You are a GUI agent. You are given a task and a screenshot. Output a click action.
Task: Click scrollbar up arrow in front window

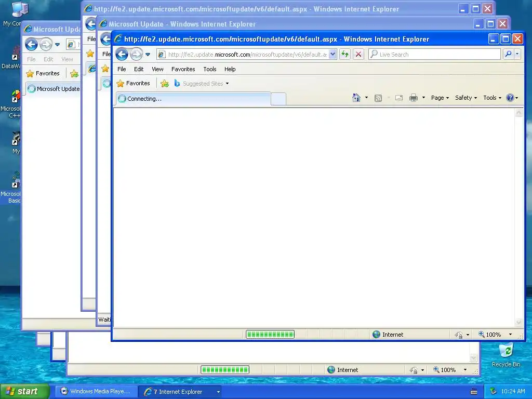pyautogui.click(x=519, y=113)
